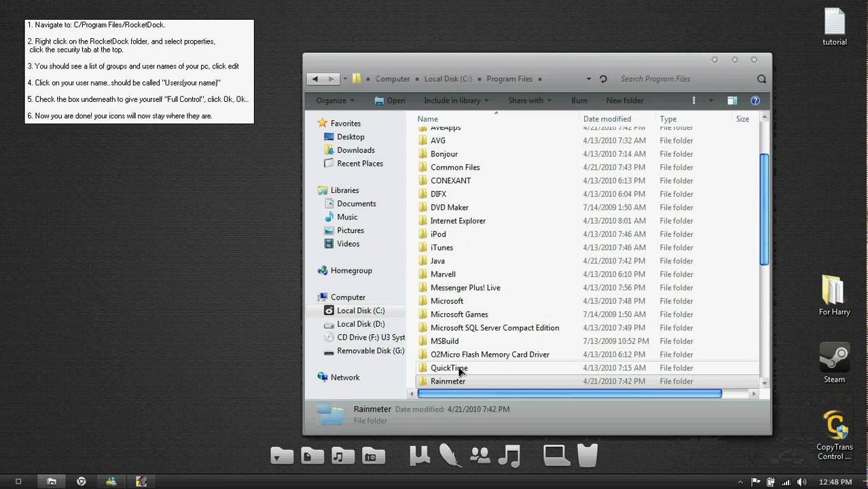
Task: Open the Share with dropdown
Action: click(529, 101)
